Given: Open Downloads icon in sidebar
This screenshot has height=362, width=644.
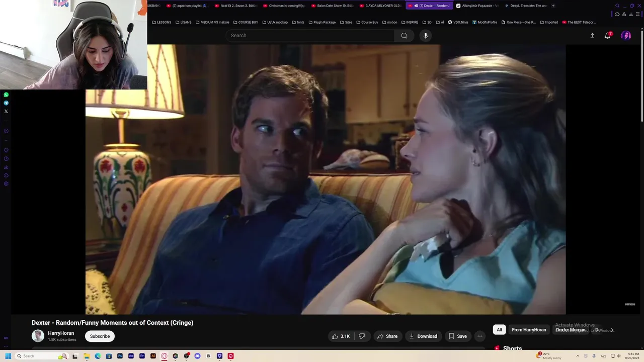Looking at the screenshot, I should tap(6, 167).
